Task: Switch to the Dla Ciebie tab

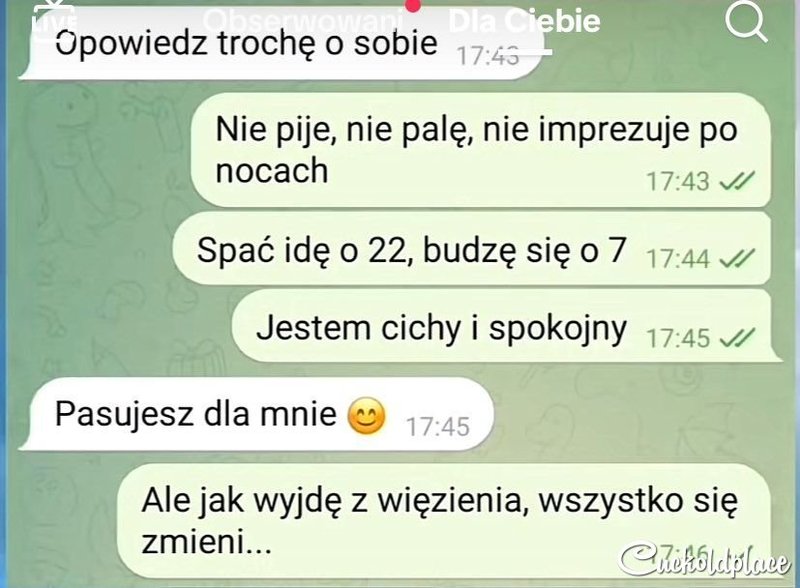Action: tap(524, 21)
